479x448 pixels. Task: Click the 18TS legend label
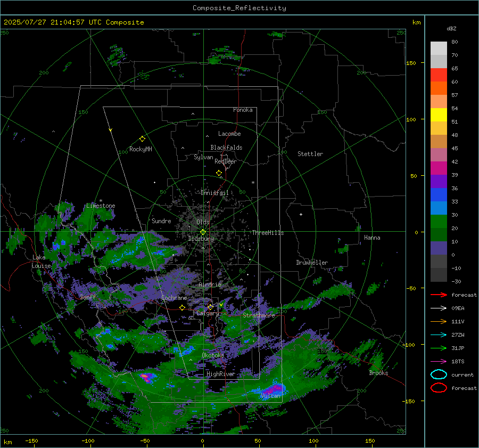pyautogui.click(x=458, y=362)
